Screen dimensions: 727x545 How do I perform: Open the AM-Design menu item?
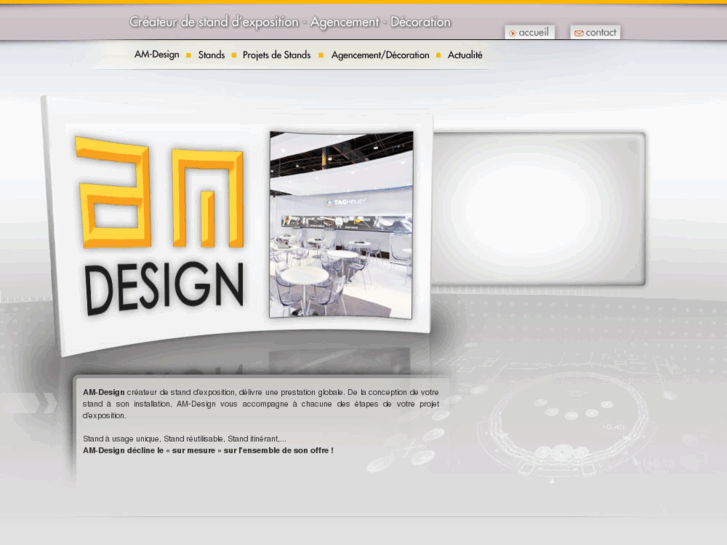[x=156, y=55]
